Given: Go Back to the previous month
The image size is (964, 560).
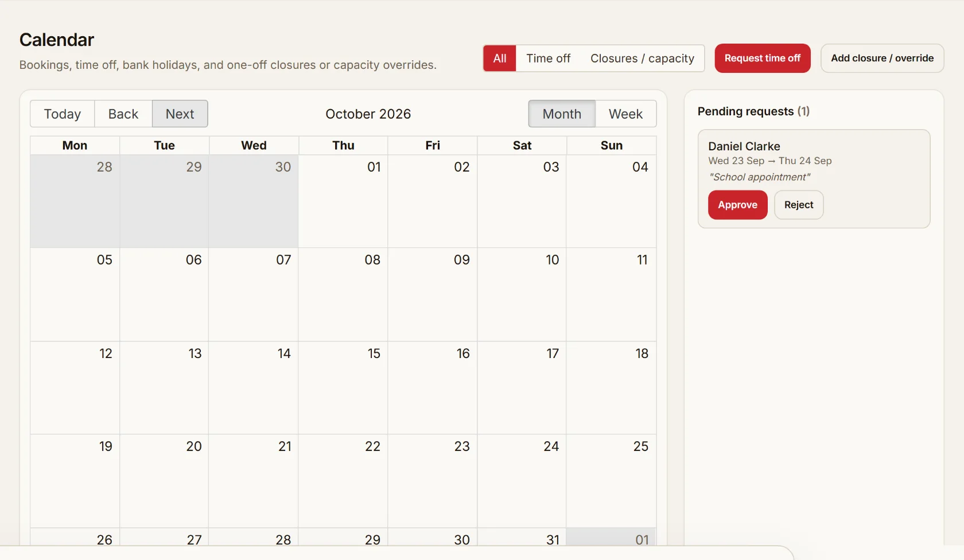Looking at the screenshot, I should 123,114.
